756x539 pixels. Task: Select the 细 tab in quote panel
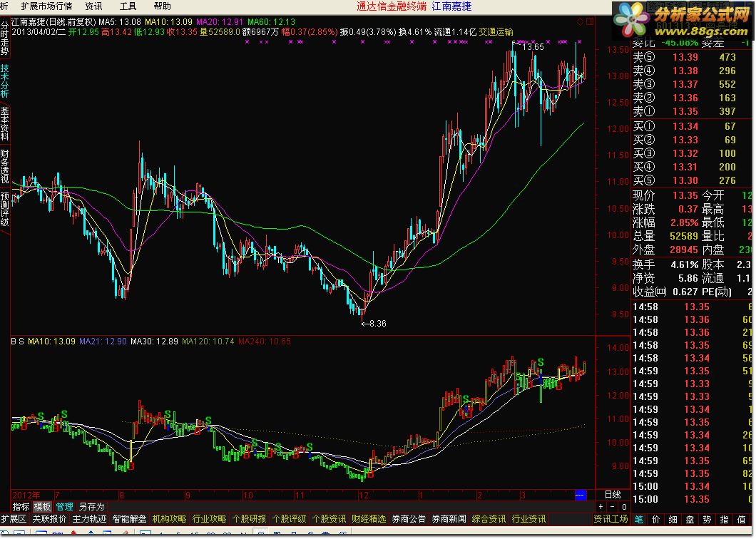(673, 519)
